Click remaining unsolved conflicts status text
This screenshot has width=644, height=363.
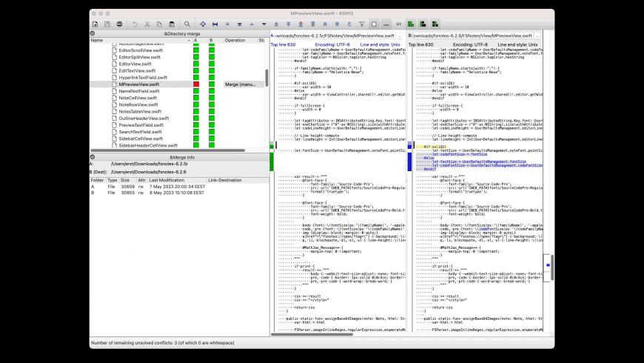[163, 342]
